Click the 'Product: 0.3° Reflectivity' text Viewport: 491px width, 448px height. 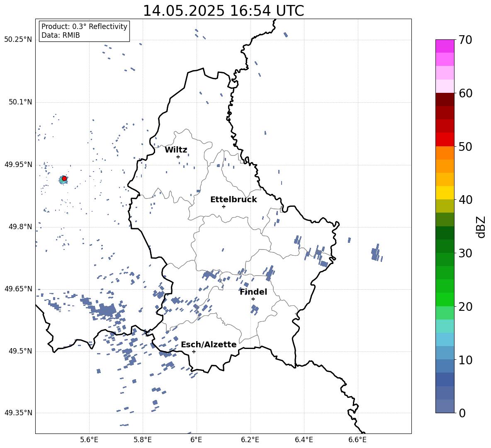(84, 27)
